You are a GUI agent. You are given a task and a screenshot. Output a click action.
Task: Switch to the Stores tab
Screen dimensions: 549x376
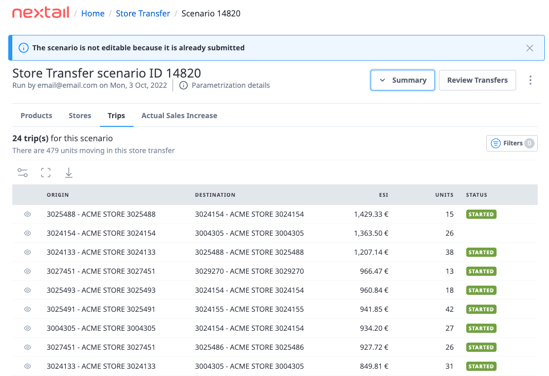[80, 116]
